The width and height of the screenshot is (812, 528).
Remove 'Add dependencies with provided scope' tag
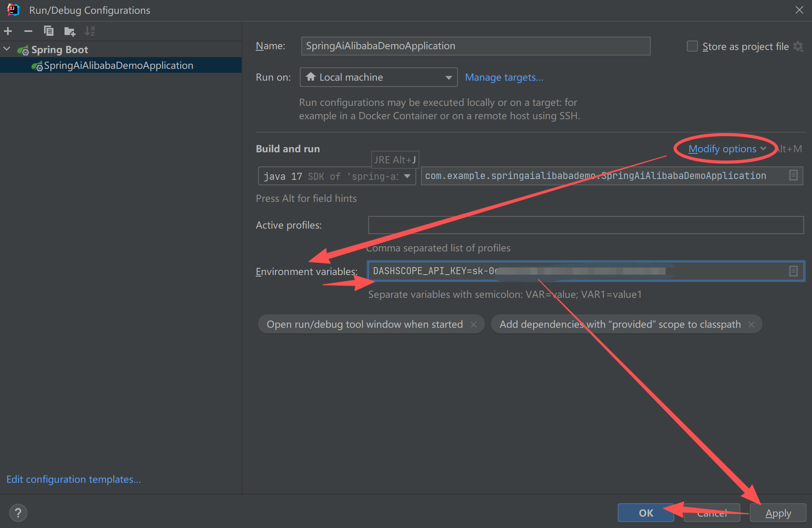751,325
